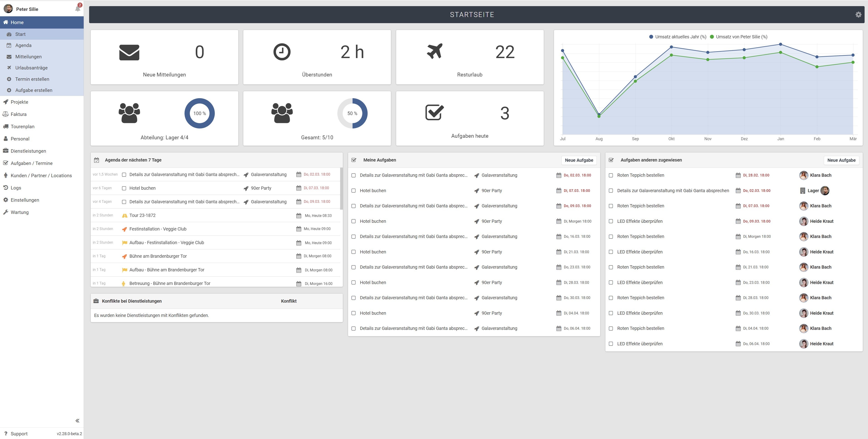The height and width of the screenshot is (439, 868).
Task: Open Urlaubsanträge in the sidebar
Action: tap(31, 68)
